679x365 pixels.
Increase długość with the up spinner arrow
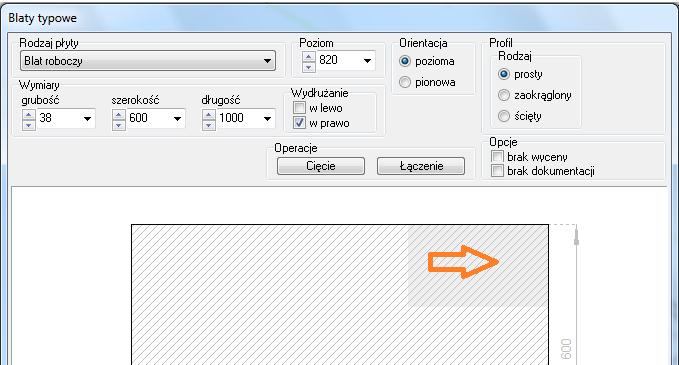click(209, 115)
